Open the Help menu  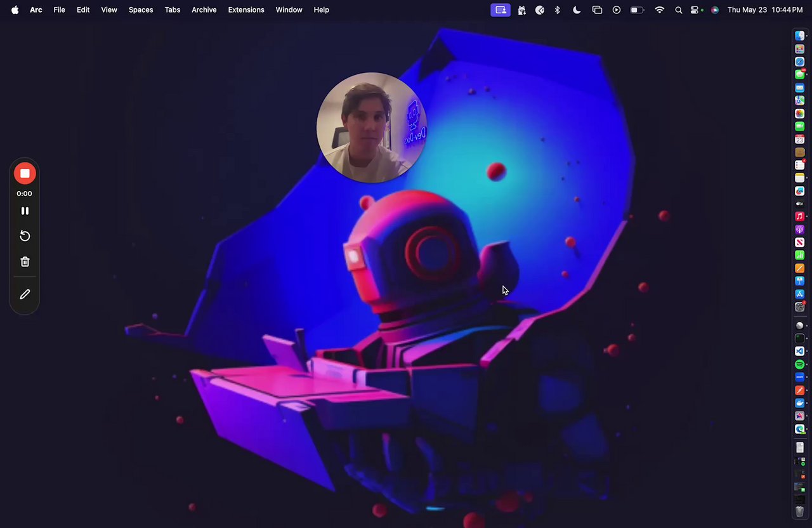tap(322, 10)
